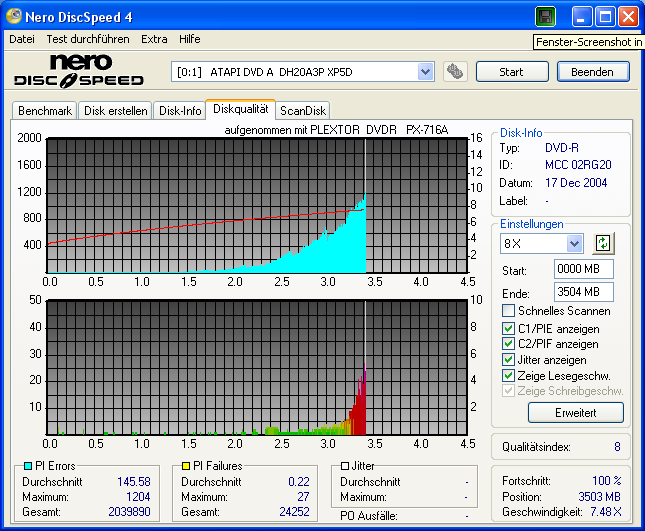Click the Ende MB input field

pos(583,292)
